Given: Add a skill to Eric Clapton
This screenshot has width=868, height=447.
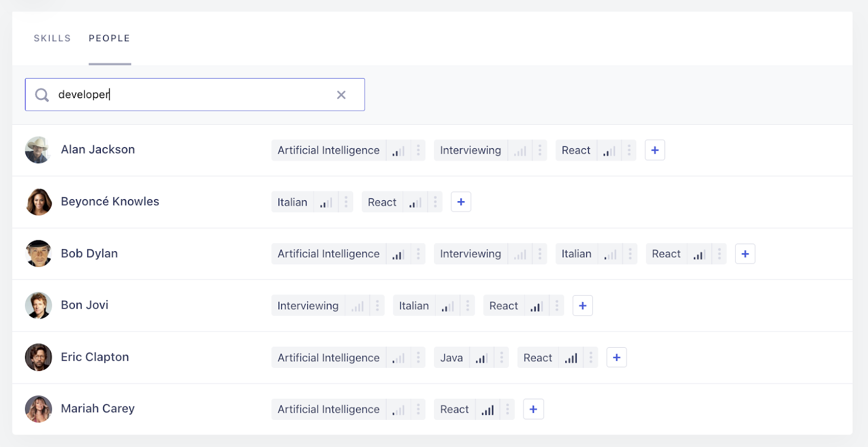Looking at the screenshot, I should click(616, 357).
